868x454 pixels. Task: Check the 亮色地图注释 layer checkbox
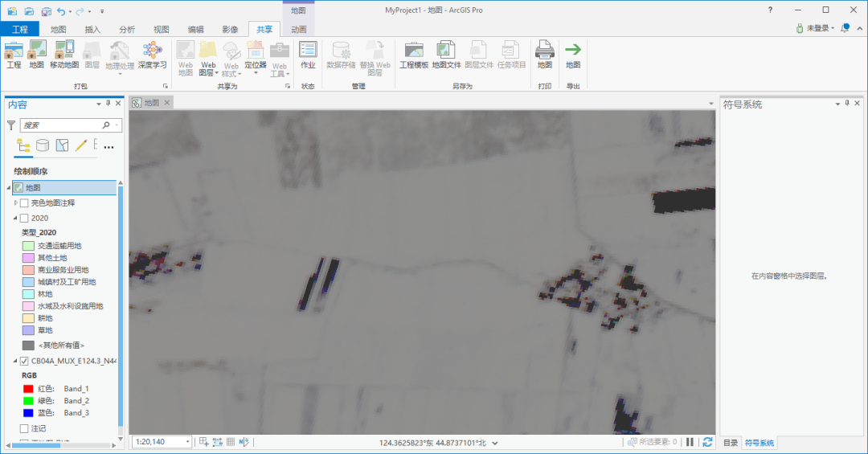[x=24, y=203]
